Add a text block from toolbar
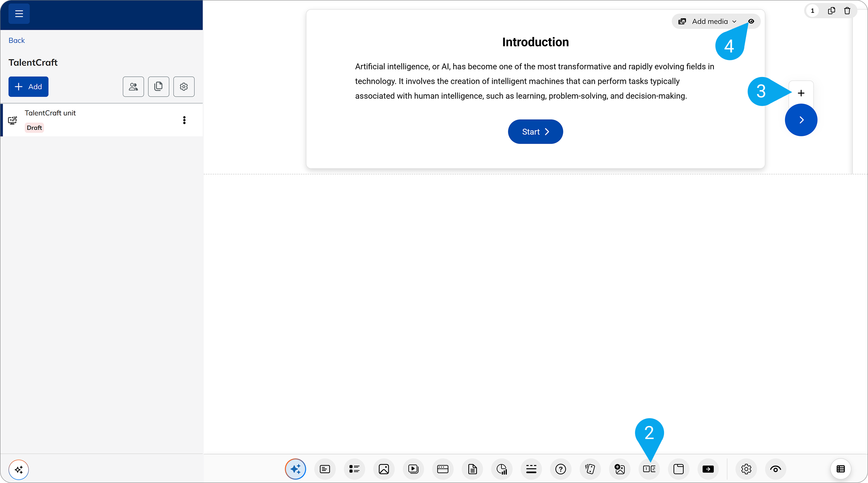This screenshot has width=868, height=483. pyautogui.click(x=325, y=469)
